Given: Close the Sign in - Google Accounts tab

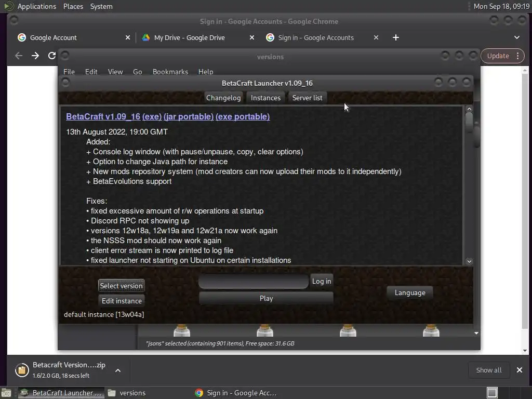Looking at the screenshot, I should (376, 37).
